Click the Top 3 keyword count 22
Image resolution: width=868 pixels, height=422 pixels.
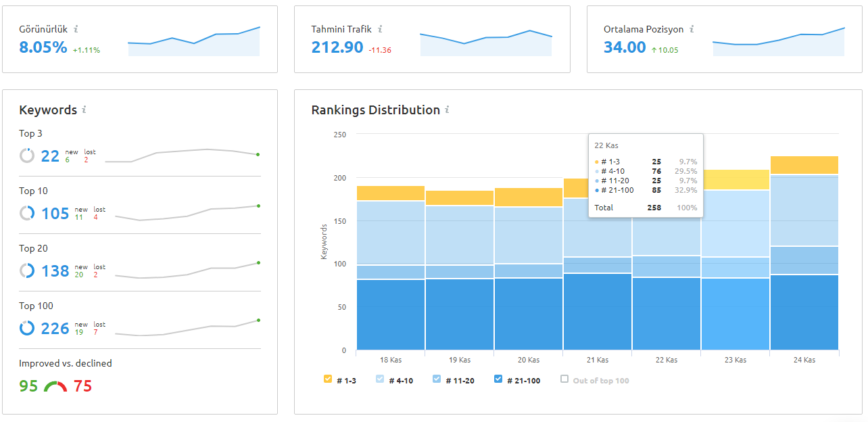click(x=50, y=156)
